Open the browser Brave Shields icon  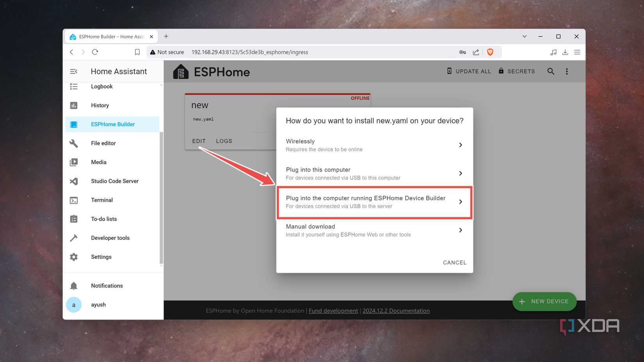[x=490, y=52]
